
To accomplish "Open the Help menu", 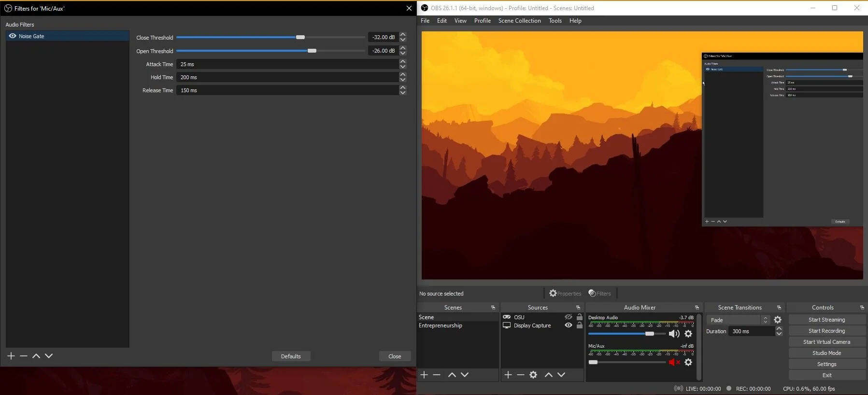I will click(575, 21).
